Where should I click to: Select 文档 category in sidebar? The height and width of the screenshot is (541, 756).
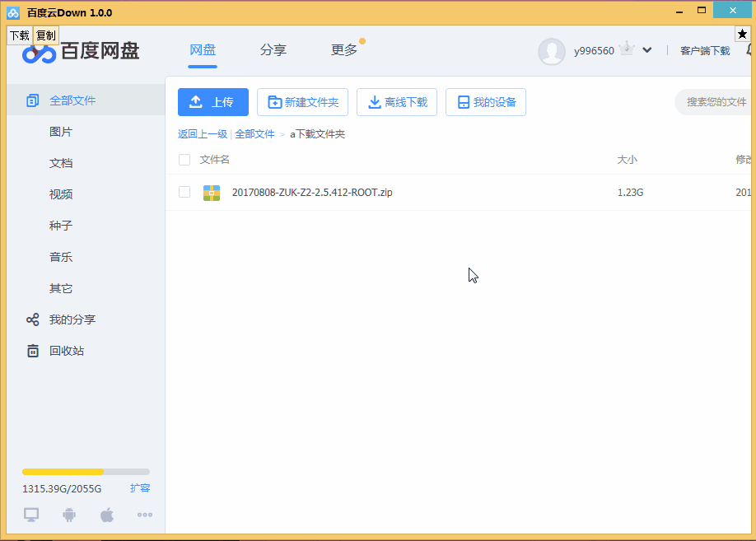pos(61,163)
